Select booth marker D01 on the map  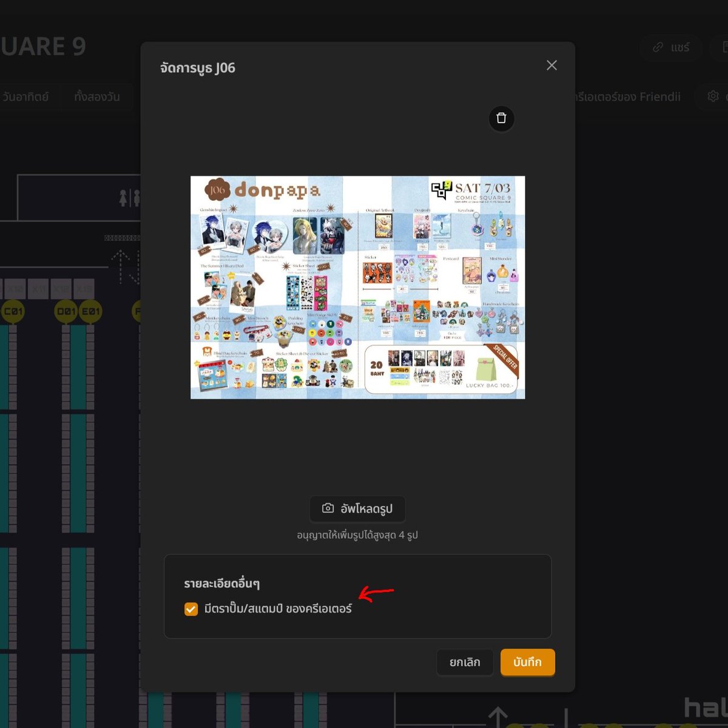pos(66,312)
